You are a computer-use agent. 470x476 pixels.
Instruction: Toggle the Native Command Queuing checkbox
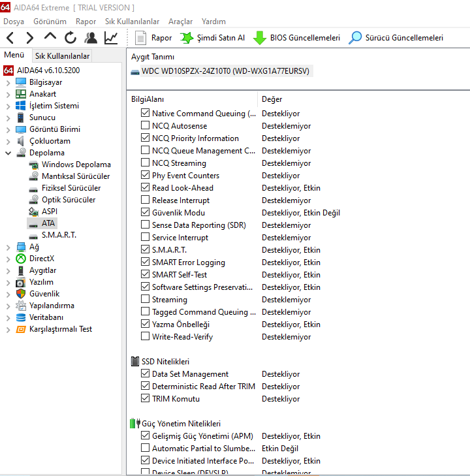pyautogui.click(x=145, y=113)
